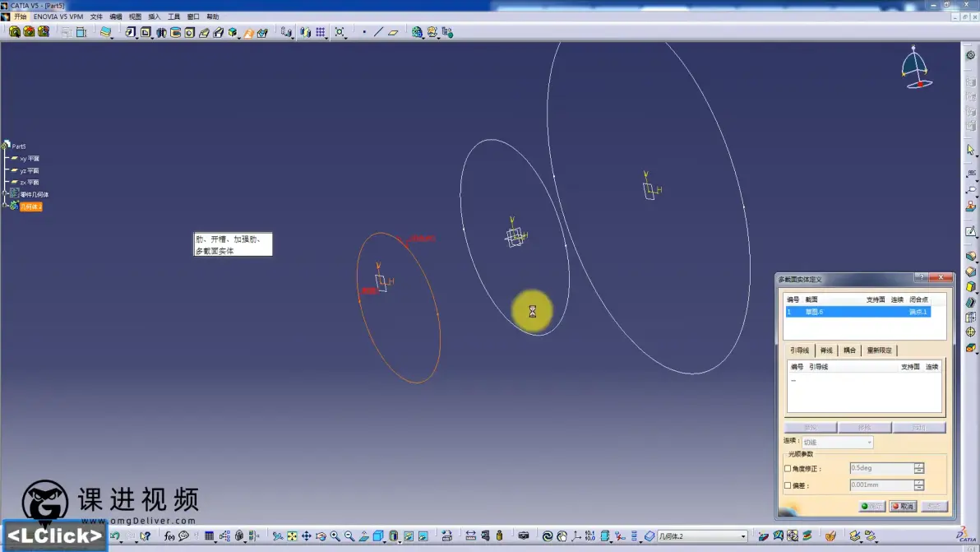Click the What's This help cursor icon
Screen dimensions: 980x552
click(145, 536)
